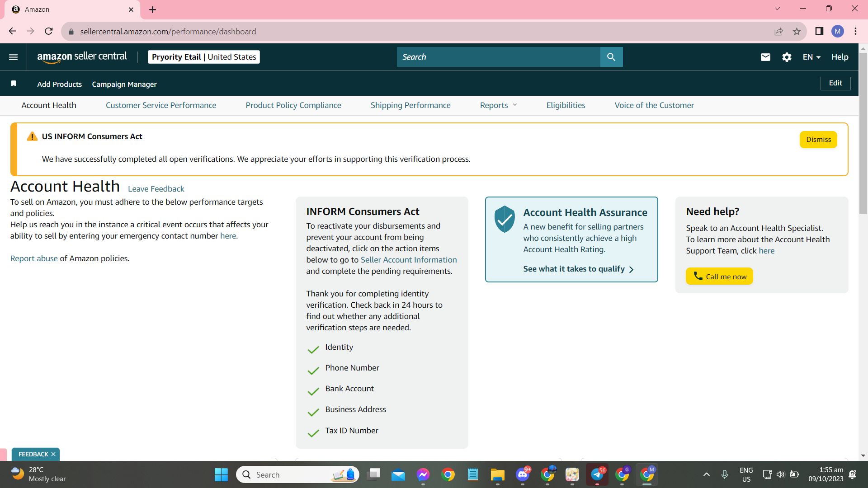868x488 pixels.
Task: Open Campaign Manager link
Action: pos(124,84)
